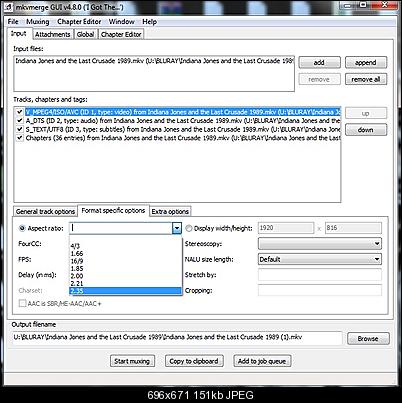Choose 16/9 from aspect ratio list

click(x=125, y=261)
